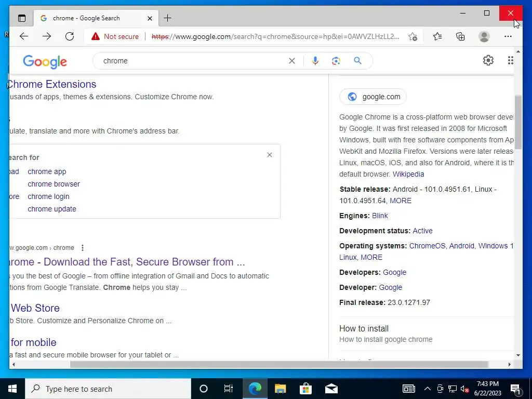
Task: Open Cortana from the taskbar
Action: point(204,389)
